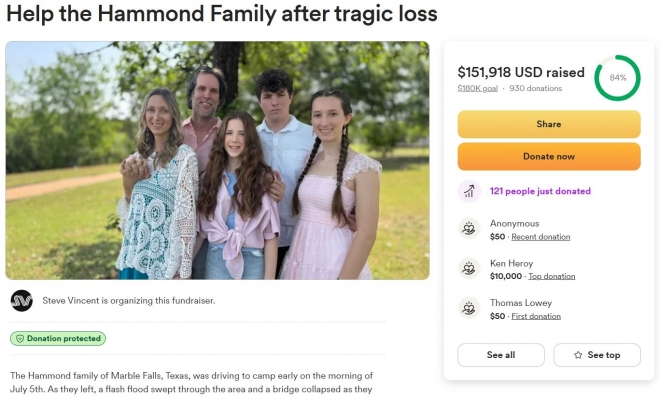
Task: Click the Donate now button
Action: pos(549,157)
